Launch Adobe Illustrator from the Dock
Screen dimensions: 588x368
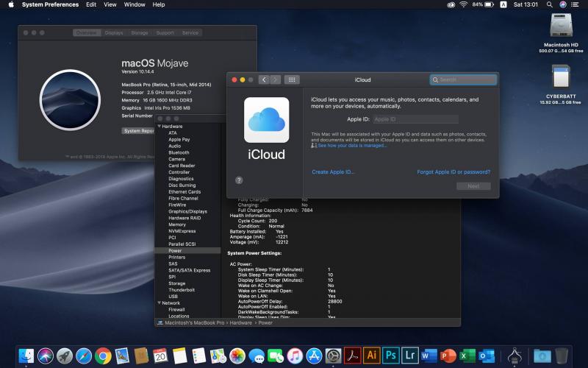click(x=372, y=355)
